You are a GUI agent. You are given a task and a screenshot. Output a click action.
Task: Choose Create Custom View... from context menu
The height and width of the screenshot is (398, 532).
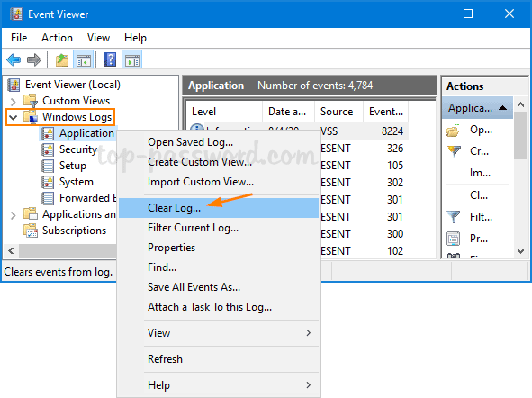pyautogui.click(x=219, y=162)
